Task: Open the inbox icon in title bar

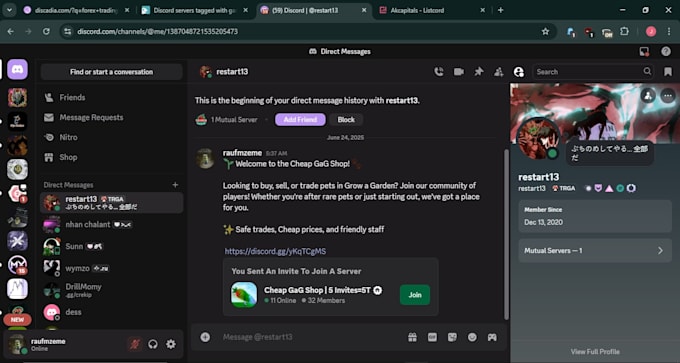Action: pos(644,52)
